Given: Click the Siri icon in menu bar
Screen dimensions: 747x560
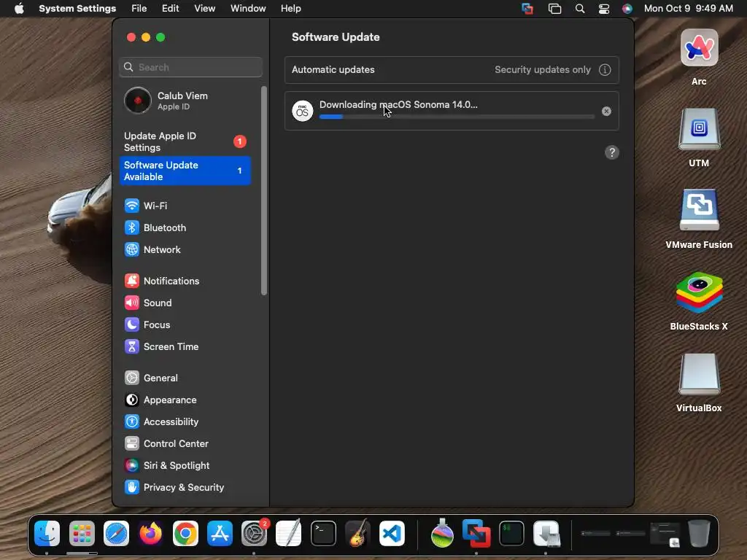Looking at the screenshot, I should click(627, 9).
